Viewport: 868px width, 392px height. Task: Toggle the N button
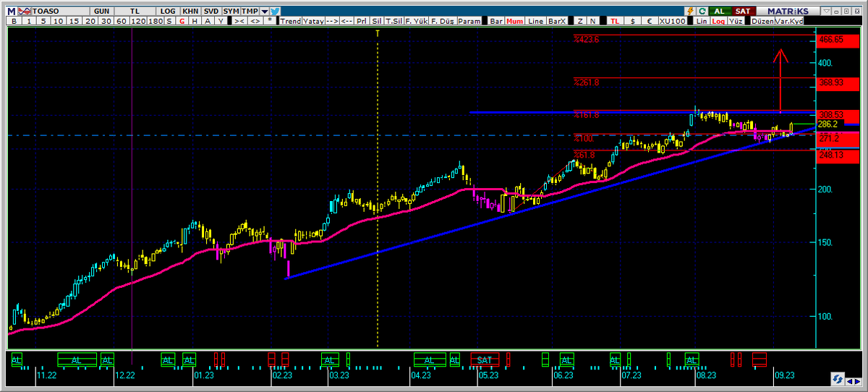(592, 21)
